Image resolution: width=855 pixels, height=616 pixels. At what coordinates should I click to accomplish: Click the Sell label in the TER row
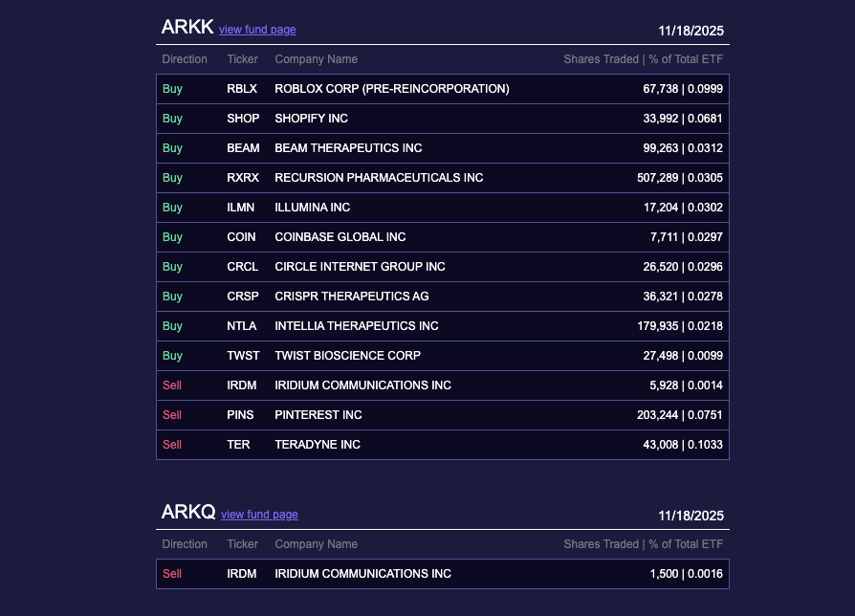(172, 445)
